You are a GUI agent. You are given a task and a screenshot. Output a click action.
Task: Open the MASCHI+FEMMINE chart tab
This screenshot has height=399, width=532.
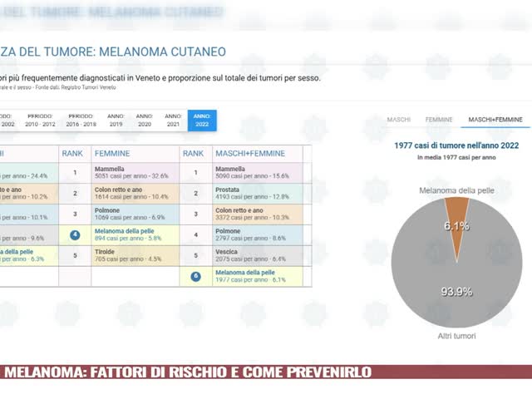[x=495, y=120]
